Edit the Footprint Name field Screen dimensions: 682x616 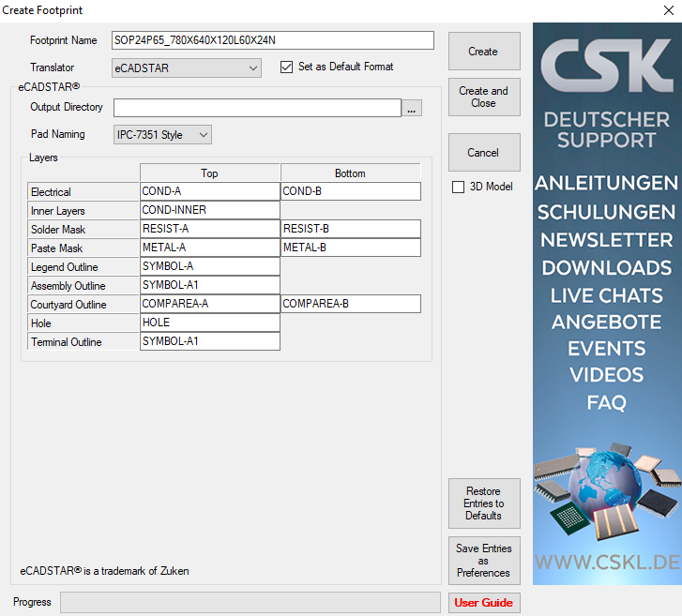(273, 40)
